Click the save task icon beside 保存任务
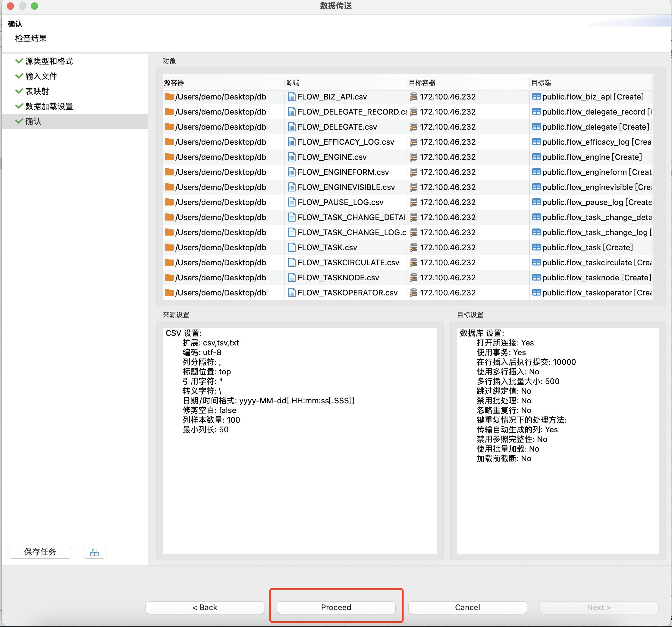 [x=94, y=552]
